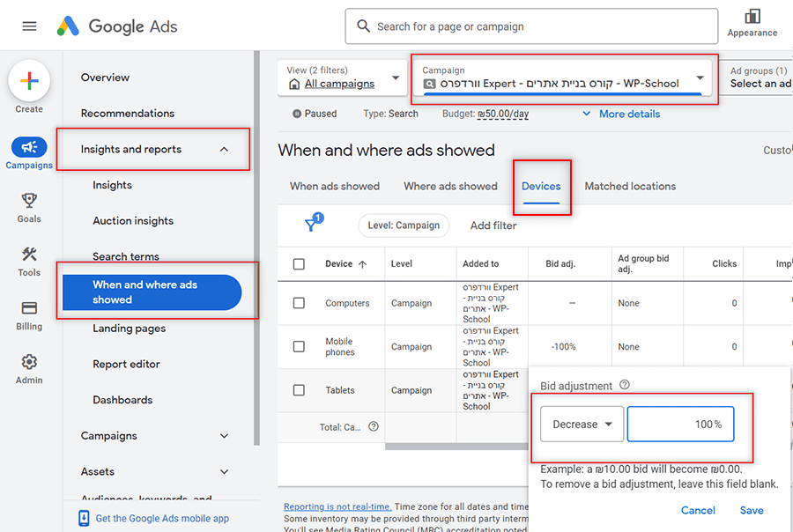Check the Computers row checkbox
The image size is (793, 532).
tap(299, 303)
